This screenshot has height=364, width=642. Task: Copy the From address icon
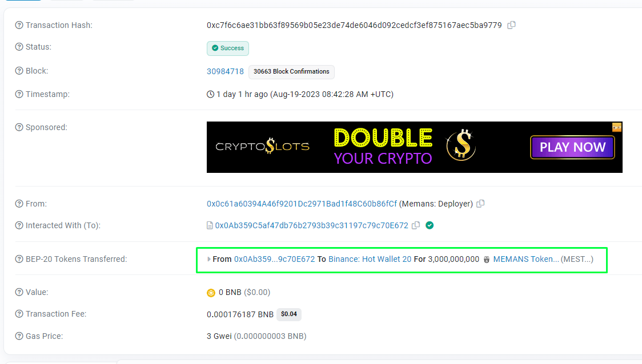481,203
